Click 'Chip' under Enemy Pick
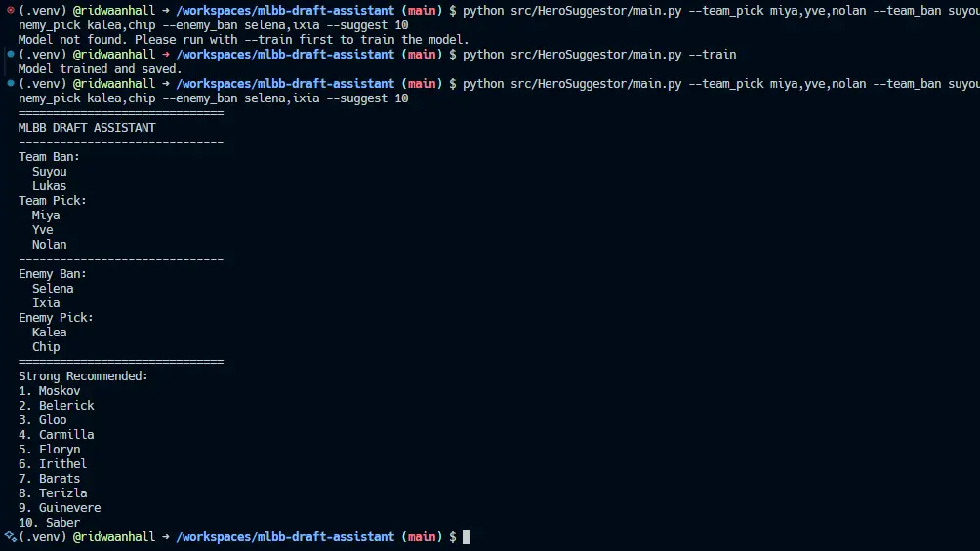Viewport: 980px width, 551px height. [x=46, y=347]
